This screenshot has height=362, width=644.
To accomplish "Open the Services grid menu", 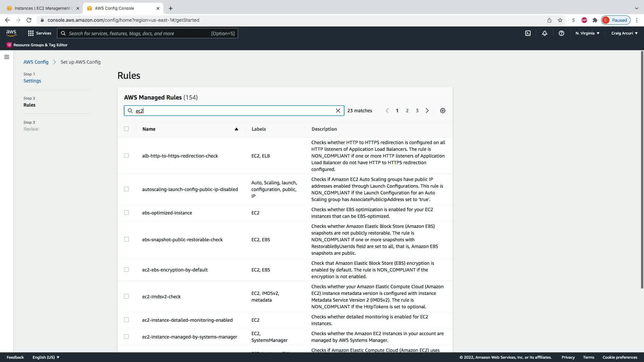I will click(40, 33).
